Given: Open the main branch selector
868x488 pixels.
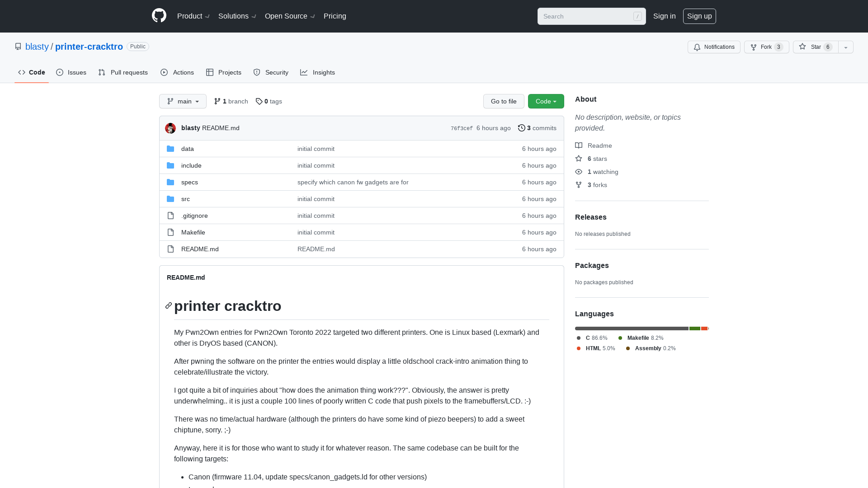Looking at the screenshot, I should click(x=183, y=101).
